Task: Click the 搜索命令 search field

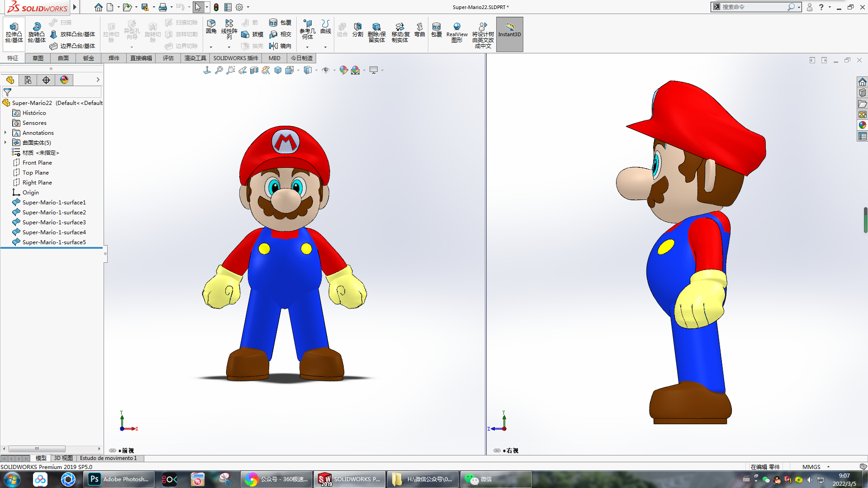Action: click(x=753, y=7)
